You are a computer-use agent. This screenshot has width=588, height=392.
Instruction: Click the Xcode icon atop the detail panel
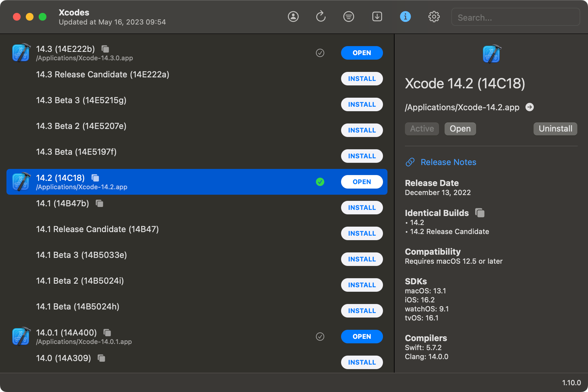click(x=491, y=54)
